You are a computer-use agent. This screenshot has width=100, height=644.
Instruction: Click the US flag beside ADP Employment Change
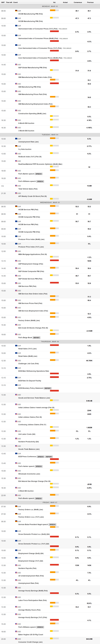click(16, 261)
